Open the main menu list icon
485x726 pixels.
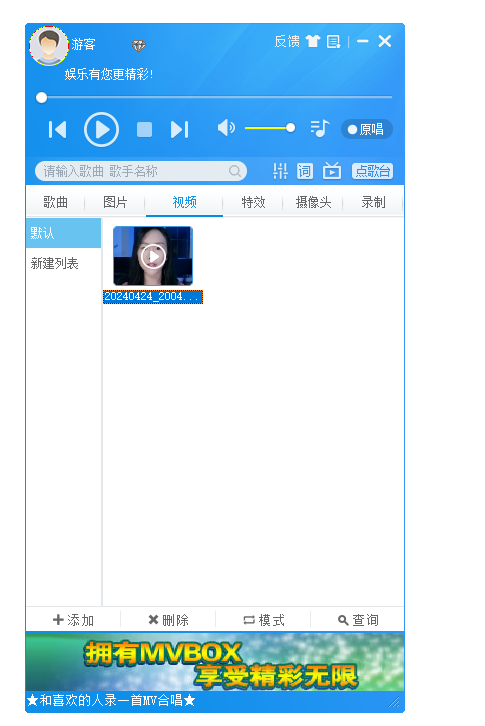click(x=334, y=42)
